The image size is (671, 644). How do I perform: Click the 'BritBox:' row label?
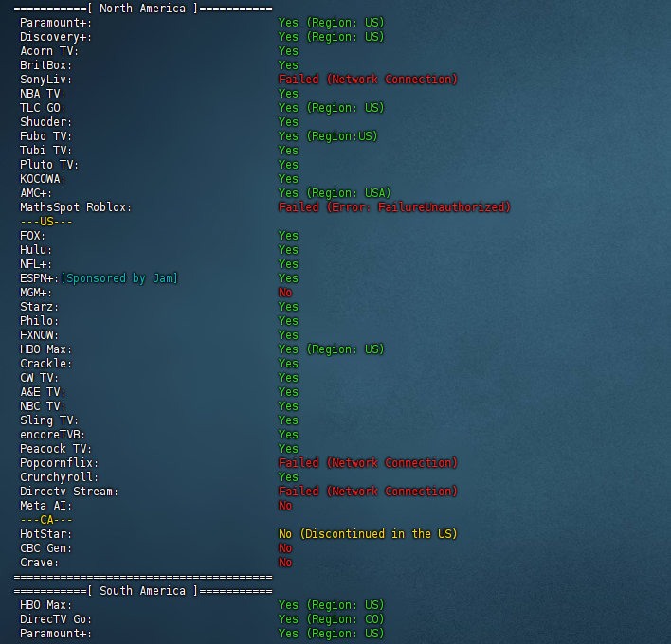pyautogui.click(x=45, y=65)
